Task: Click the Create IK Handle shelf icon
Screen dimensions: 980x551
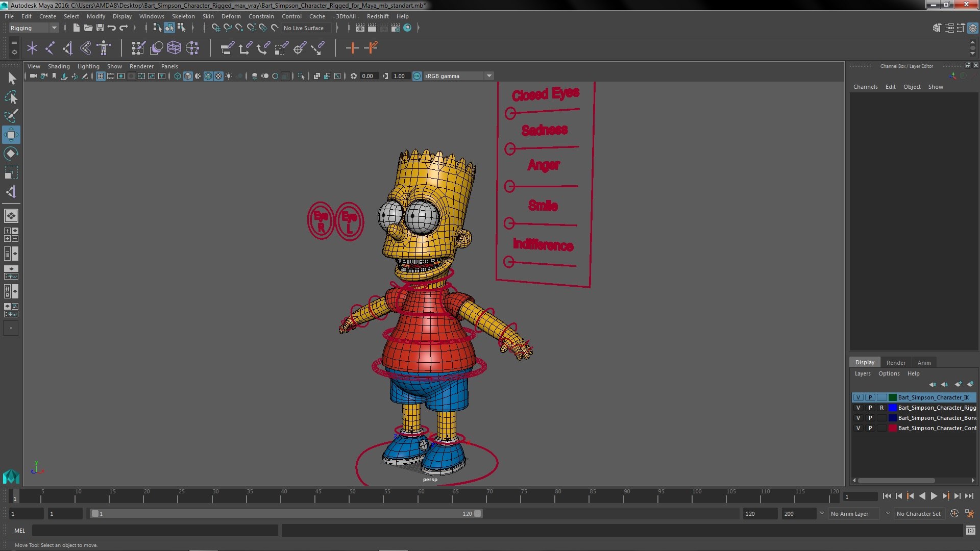Action: click(68, 48)
